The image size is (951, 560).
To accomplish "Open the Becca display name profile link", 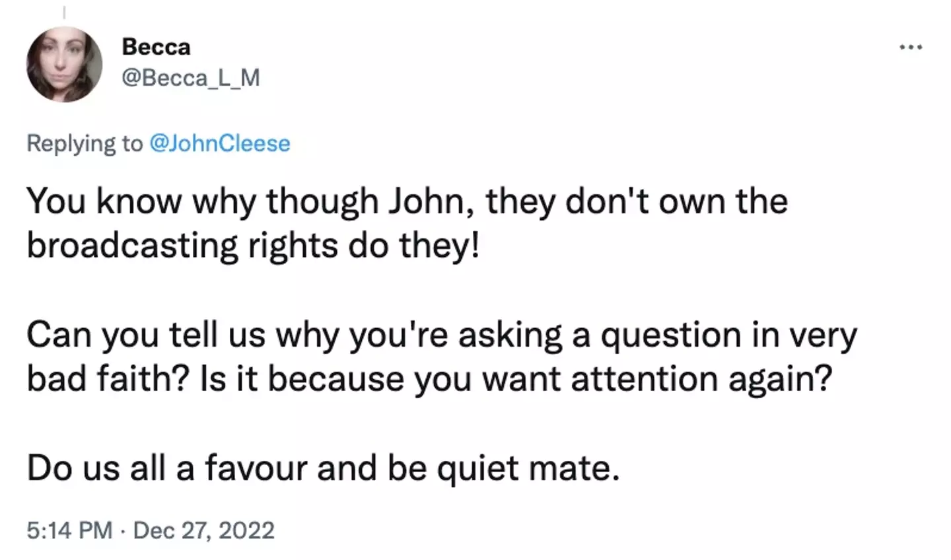I will [157, 47].
